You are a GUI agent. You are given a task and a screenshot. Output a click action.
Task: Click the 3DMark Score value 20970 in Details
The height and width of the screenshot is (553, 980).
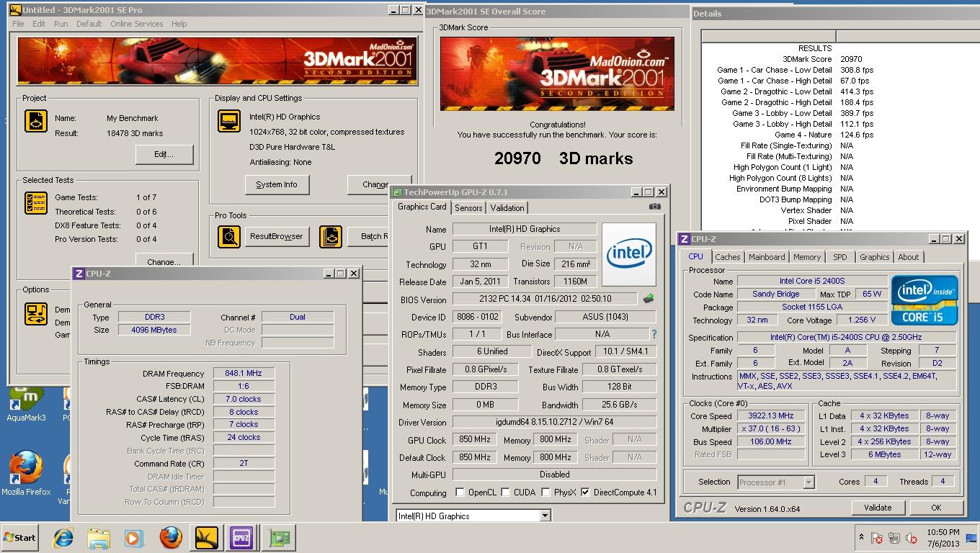(x=851, y=59)
